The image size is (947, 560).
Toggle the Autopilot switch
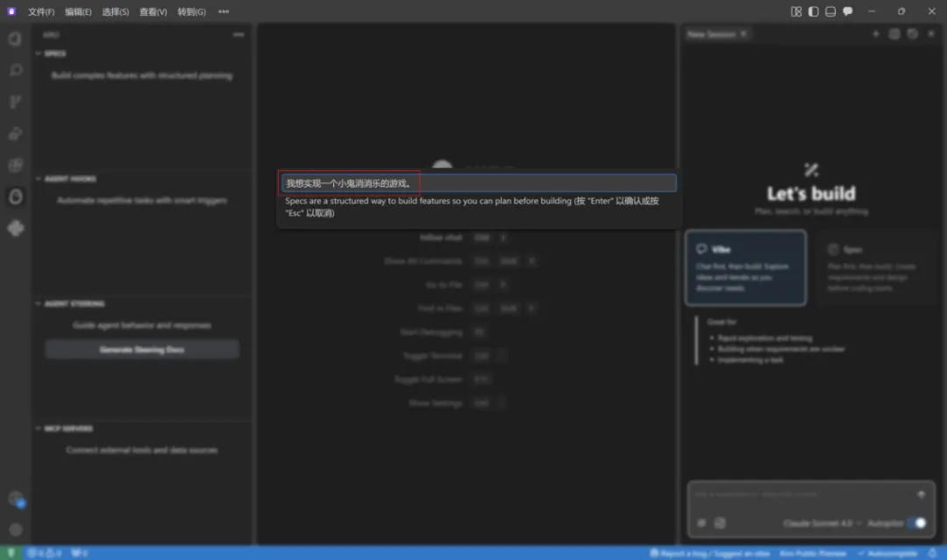916,523
